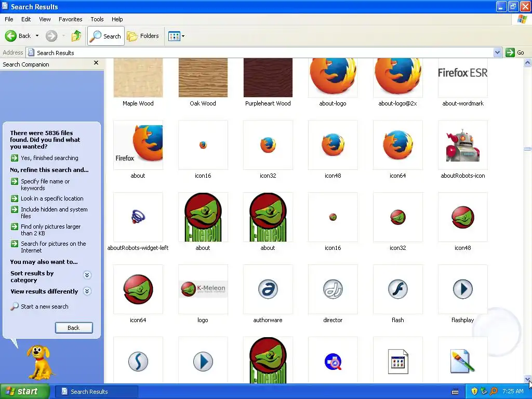Image resolution: width=532 pixels, height=399 pixels.
Task: Click Search for pictures on the Internet
Action: (x=48, y=247)
